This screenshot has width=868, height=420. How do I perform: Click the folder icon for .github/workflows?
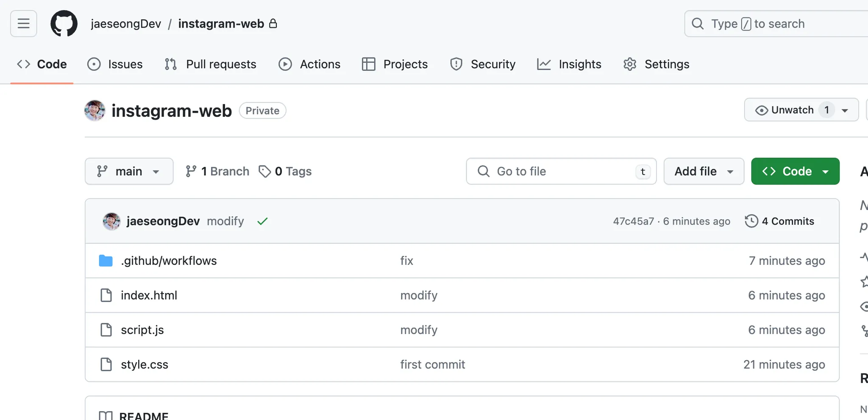[106, 260]
